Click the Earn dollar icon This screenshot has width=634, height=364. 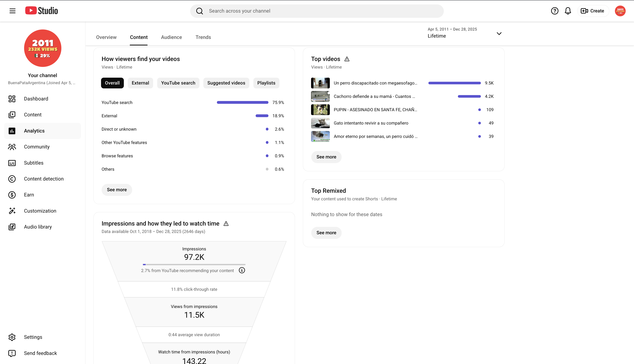(x=12, y=195)
